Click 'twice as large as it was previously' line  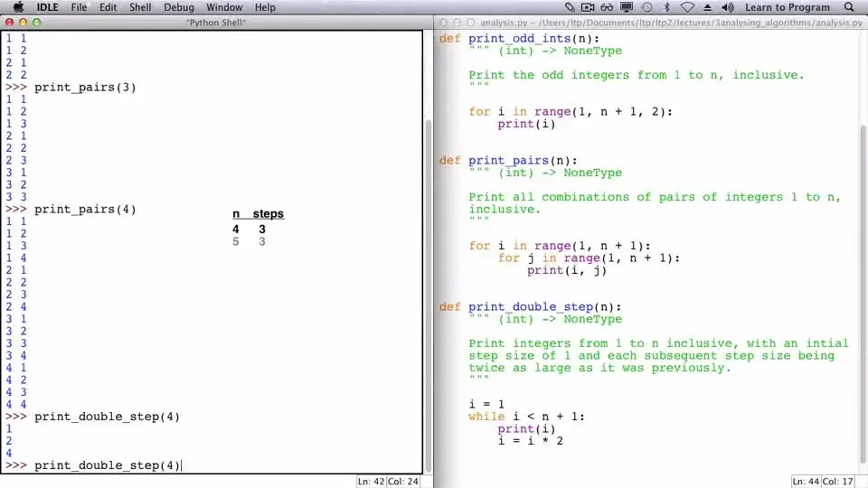point(599,368)
